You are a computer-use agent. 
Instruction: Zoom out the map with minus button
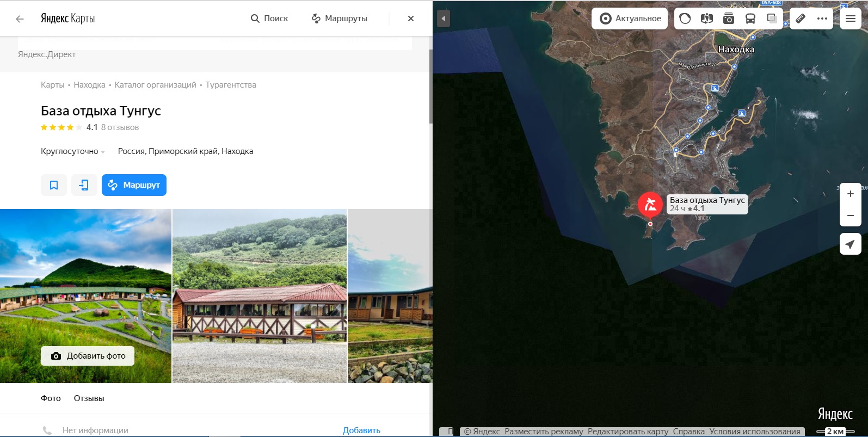coord(851,216)
